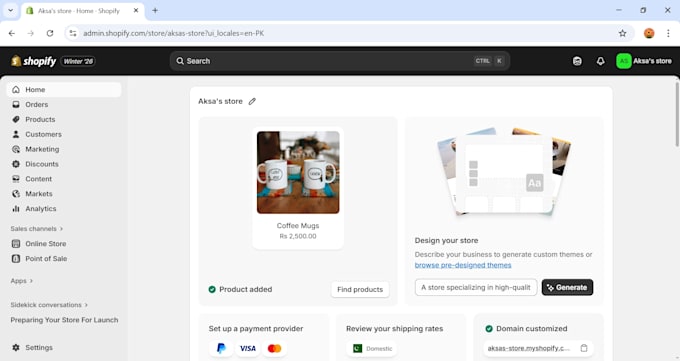Open the Marketing section
This screenshot has width=680, height=361.
[x=42, y=149]
